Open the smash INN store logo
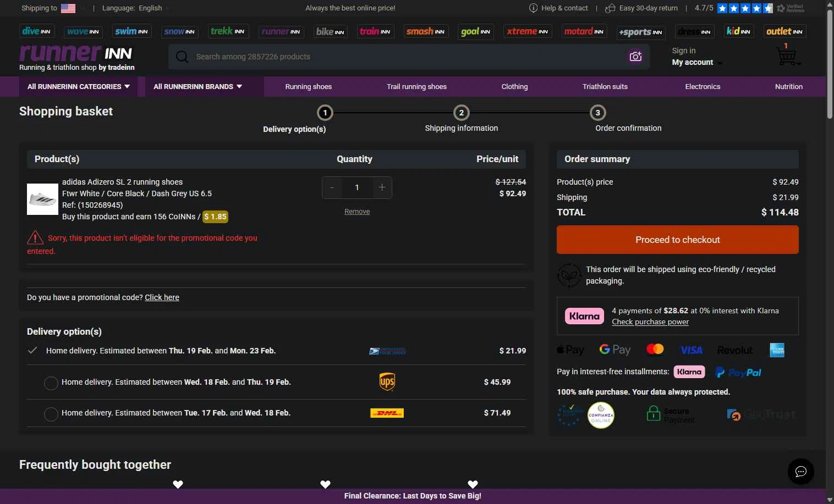 [426, 31]
